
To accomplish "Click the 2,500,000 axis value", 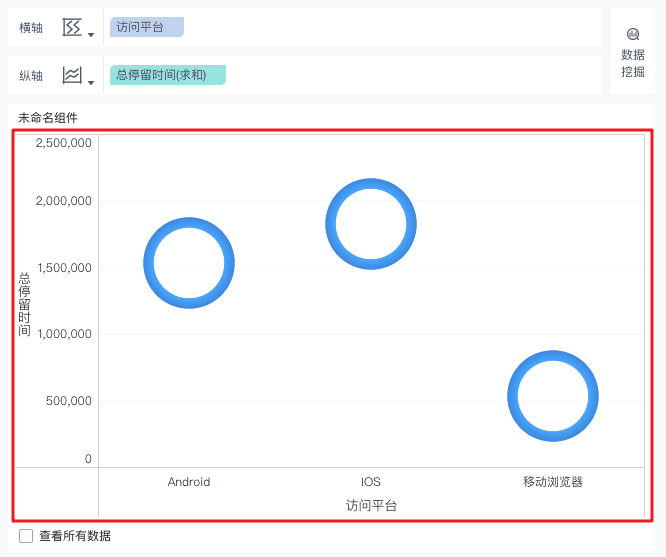I will click(x=64, y=143).
